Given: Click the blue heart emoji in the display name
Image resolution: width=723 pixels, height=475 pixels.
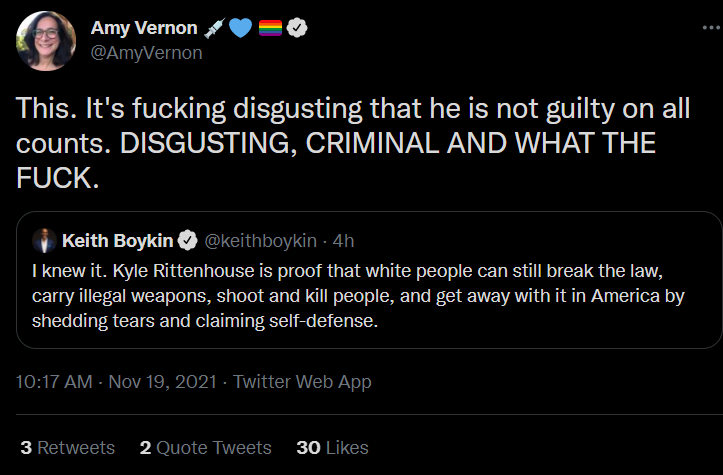Looking at the screenshot, I should (241, 29).
